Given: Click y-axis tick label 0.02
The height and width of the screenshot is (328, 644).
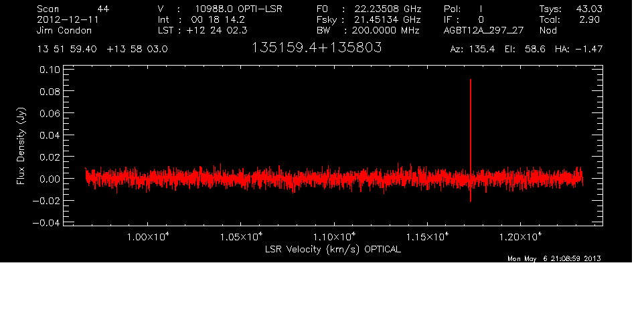Looking at the screenshot, I should click(50, 157).
